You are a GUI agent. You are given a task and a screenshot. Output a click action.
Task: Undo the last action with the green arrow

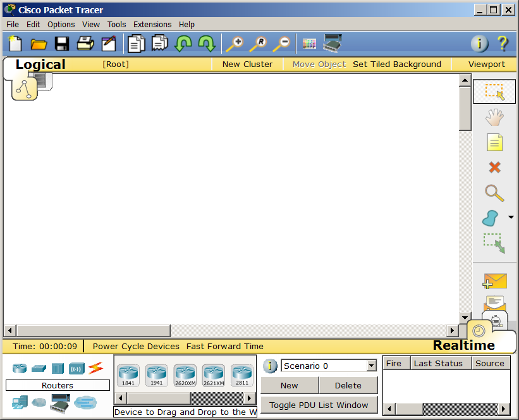[183, 44]
